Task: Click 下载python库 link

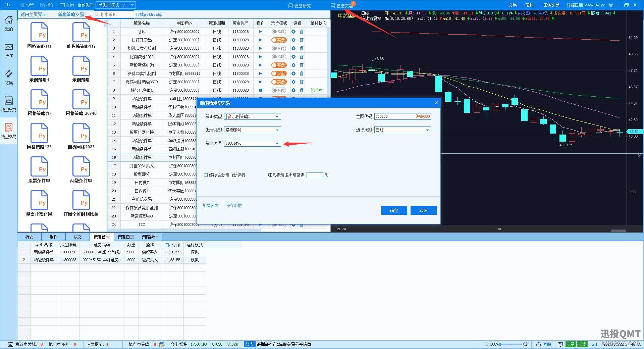Action: (149, 14)
